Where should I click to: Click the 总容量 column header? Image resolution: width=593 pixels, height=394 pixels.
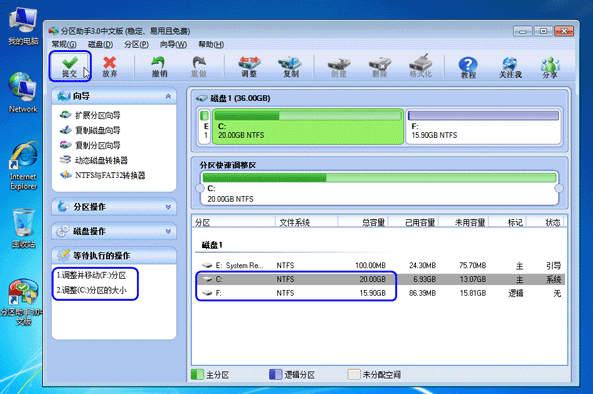point(363,222)
